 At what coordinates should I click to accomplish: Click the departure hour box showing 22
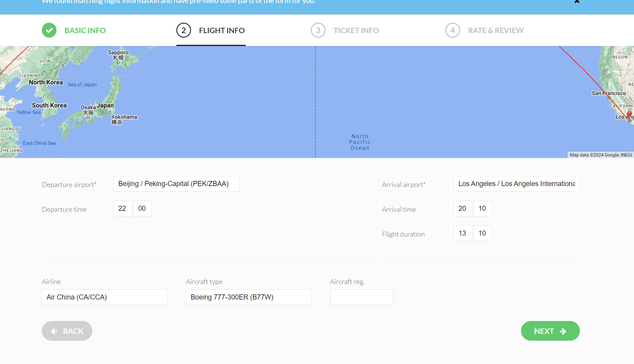[123, 208]
